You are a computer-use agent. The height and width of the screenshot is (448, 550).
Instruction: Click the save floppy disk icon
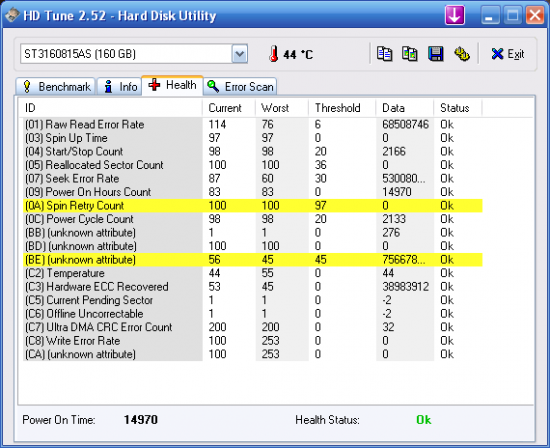[x=436, y=54]
